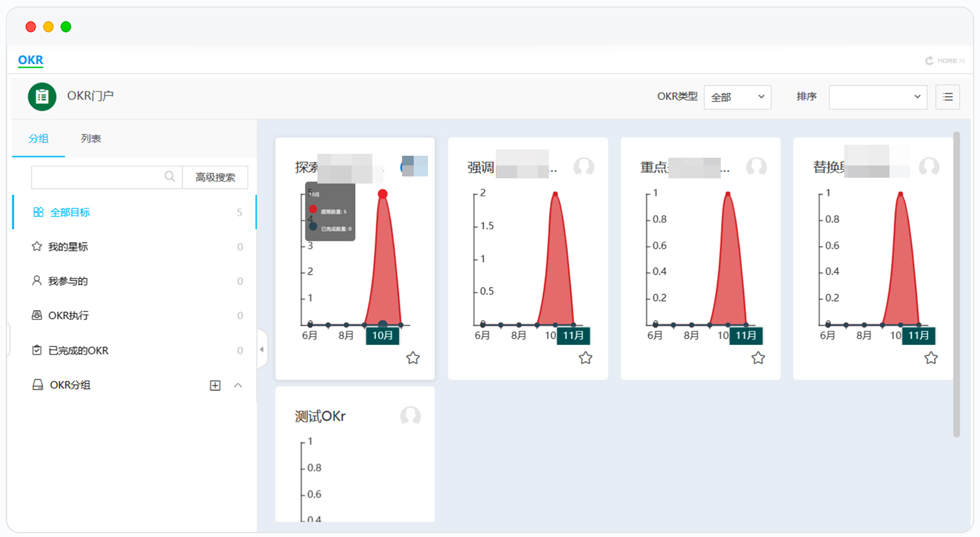Click the yellow minimize button of the window

(48, 26)
